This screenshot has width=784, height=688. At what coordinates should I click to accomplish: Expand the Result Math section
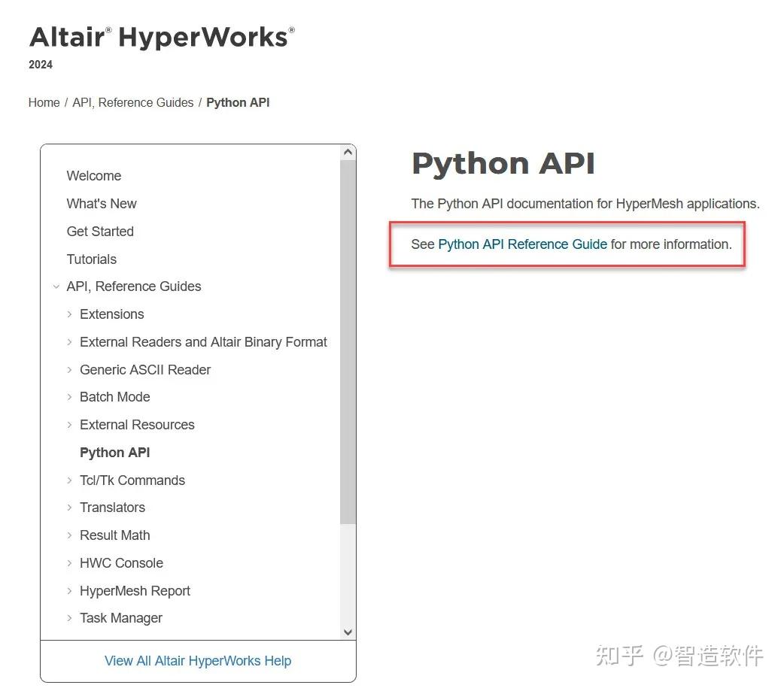(68, 535)
